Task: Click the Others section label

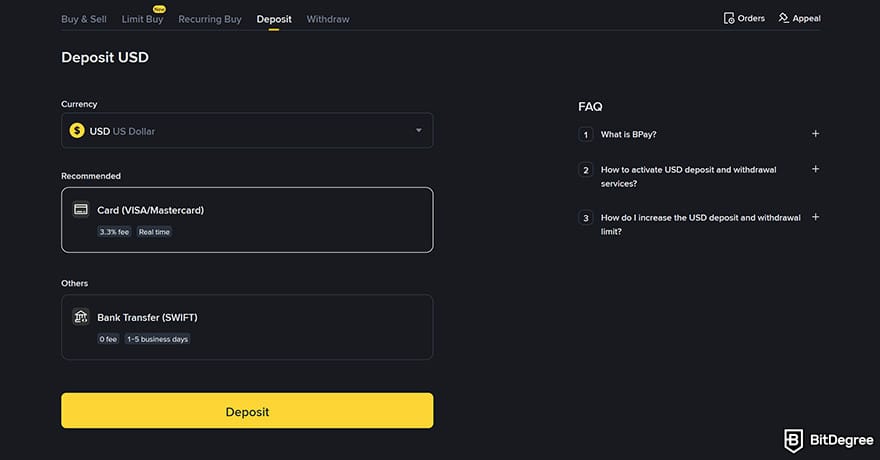Action: (x=75, y=283)
